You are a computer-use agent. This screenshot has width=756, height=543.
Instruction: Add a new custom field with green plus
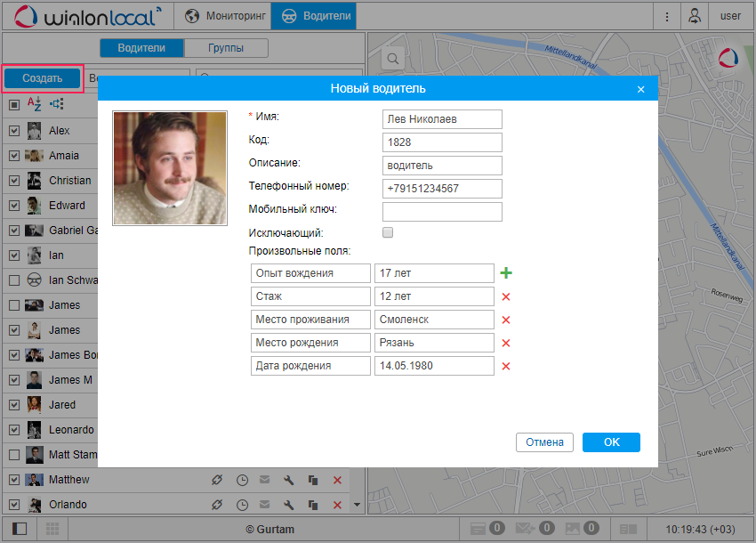(506, 273)
